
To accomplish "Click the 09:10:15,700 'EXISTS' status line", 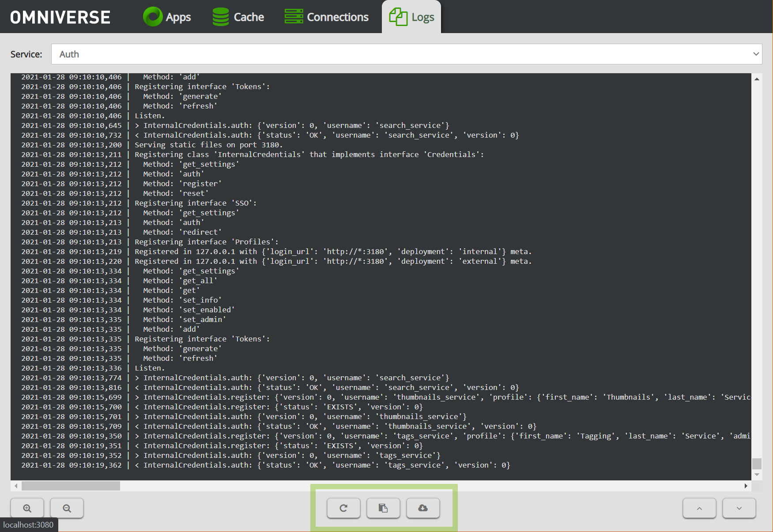I will pos(222,407).
